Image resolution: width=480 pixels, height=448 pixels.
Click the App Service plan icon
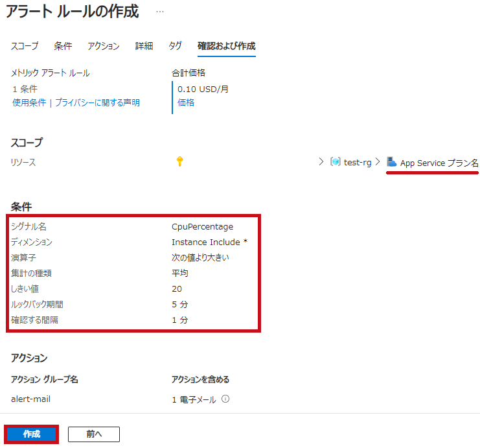(391, 161)
